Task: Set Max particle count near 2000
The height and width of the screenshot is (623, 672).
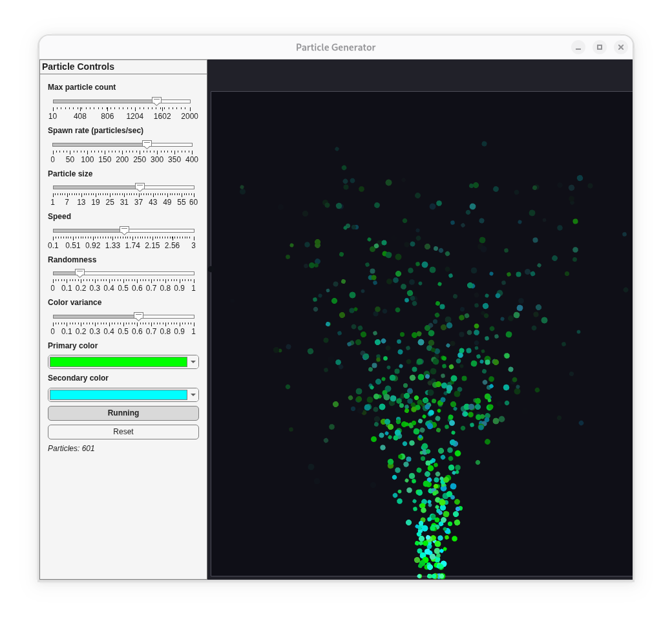Action: point(189,101)
